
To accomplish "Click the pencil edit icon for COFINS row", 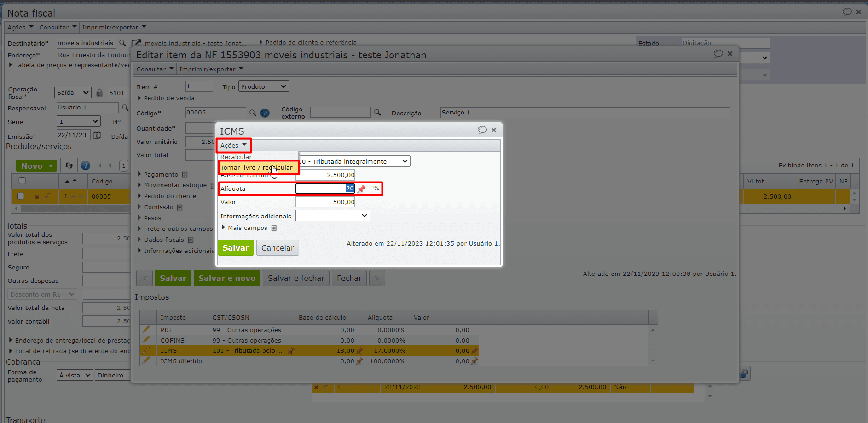I will pos(146,340).
